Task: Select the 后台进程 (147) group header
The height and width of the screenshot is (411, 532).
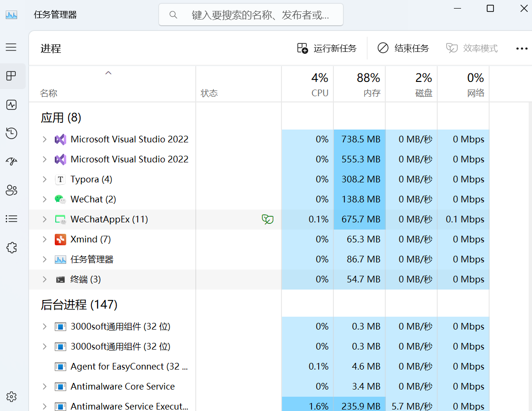Action: [79, 305]
